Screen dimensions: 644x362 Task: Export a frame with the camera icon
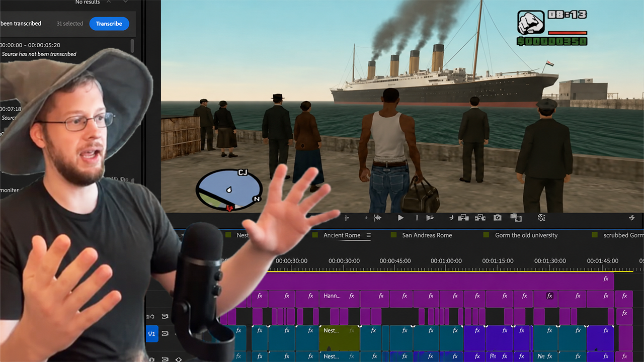498,218
